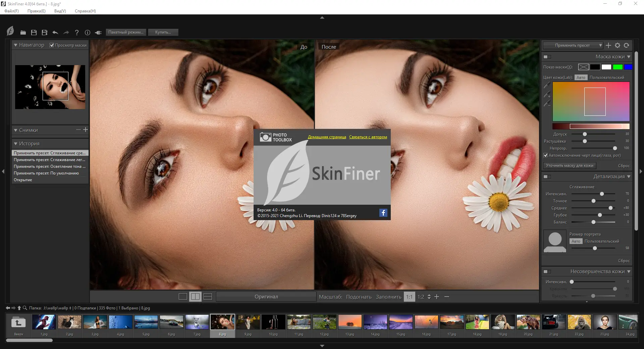Open the Применить пресет dropdown
Viewport: 644px width, 349px height.
pyautogui.click(x=573, y=45)
